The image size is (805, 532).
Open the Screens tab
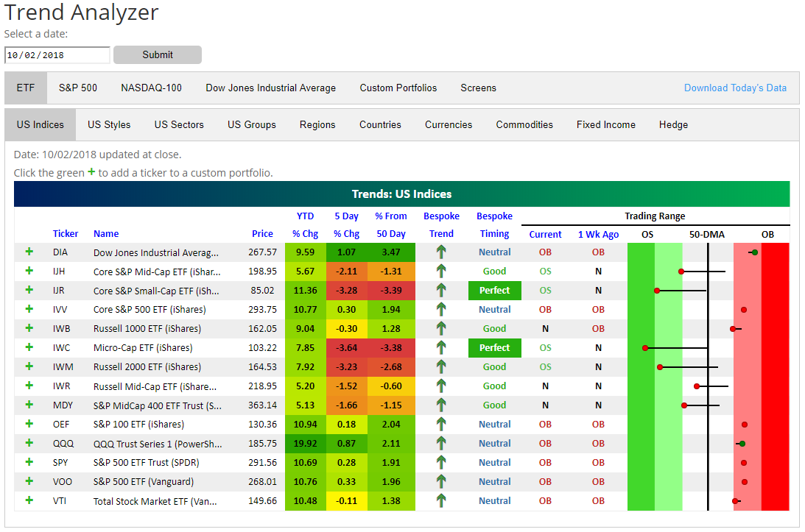pyautogui.click(x=478, y=88)
